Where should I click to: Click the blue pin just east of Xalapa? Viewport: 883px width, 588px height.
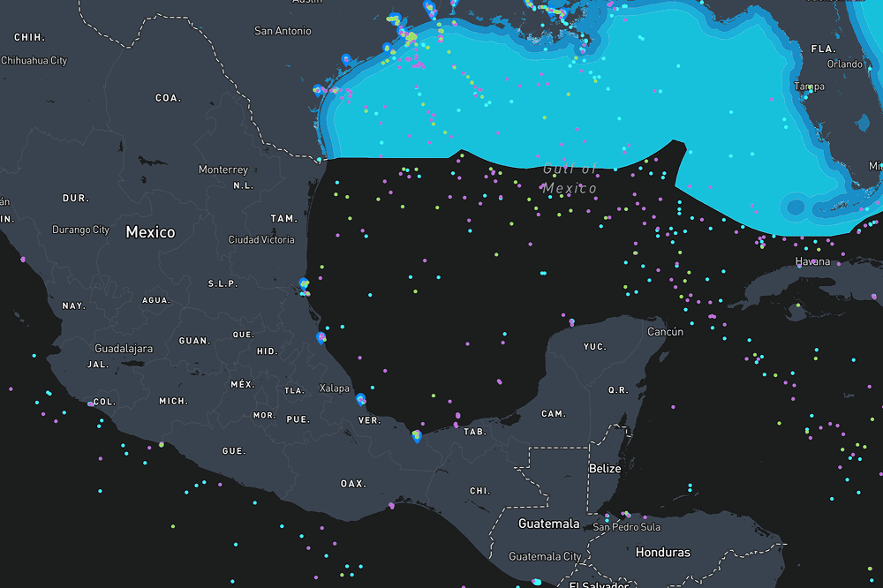360,398
